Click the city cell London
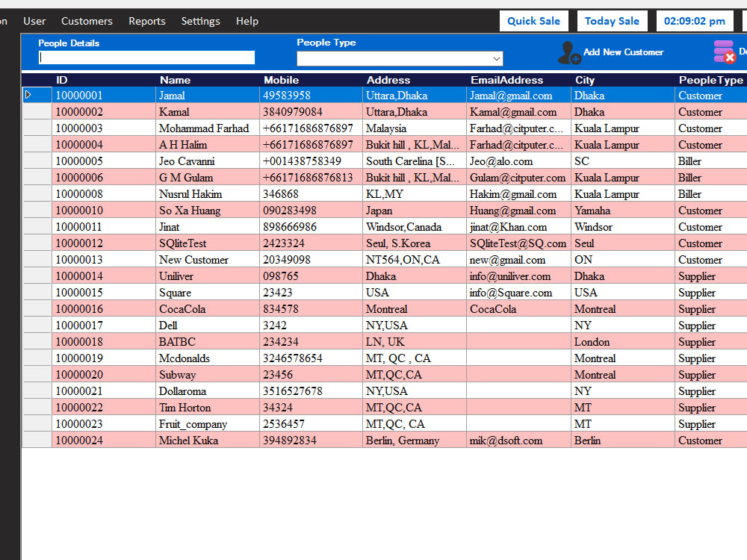747x560 pixels. pos(623,341)
